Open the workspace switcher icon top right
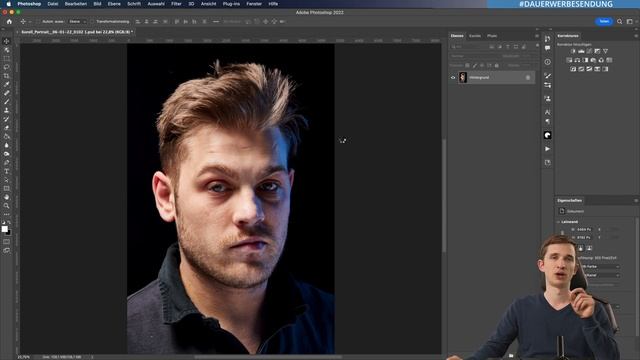The image size is (640, 360). (629, 22)
